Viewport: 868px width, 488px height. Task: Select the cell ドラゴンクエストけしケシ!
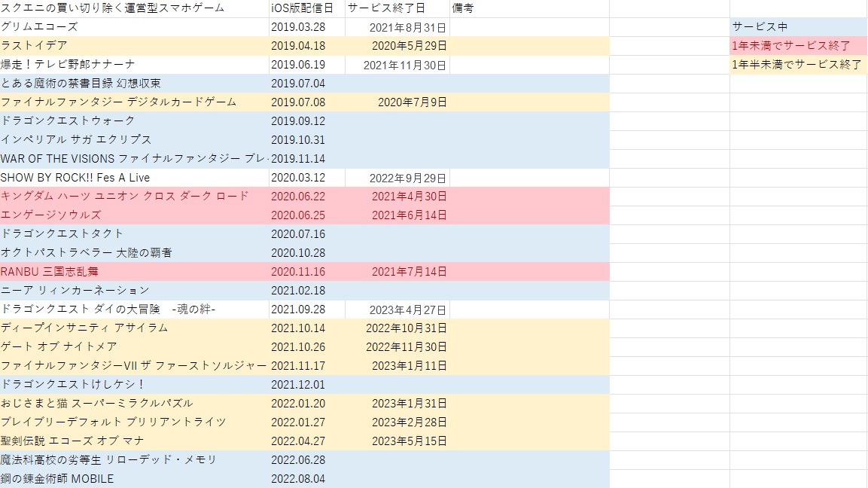[x=135, y=385]
